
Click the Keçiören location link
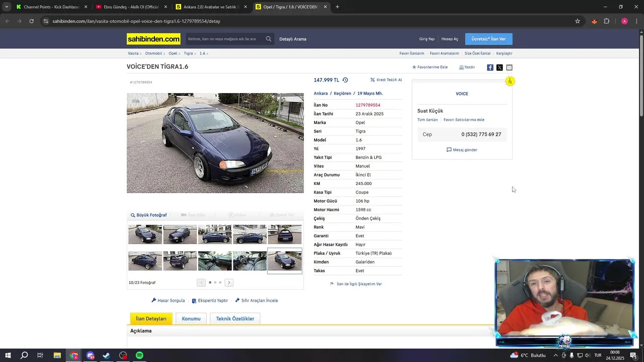(343, 94)
